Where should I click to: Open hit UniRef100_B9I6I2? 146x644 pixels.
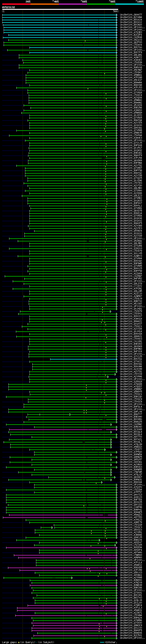coord(131,22)
